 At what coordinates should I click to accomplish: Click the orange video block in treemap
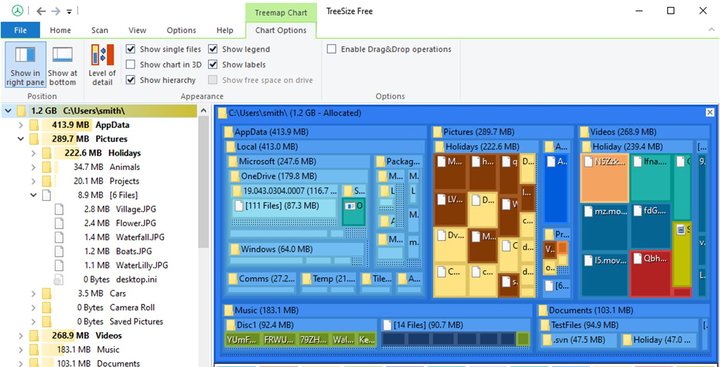[x=604, y=178]
